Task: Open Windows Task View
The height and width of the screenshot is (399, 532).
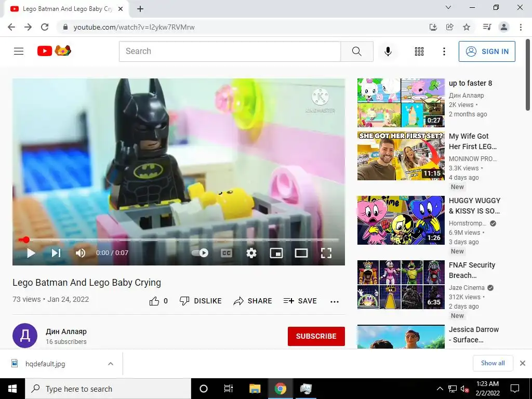Action: 229,389
